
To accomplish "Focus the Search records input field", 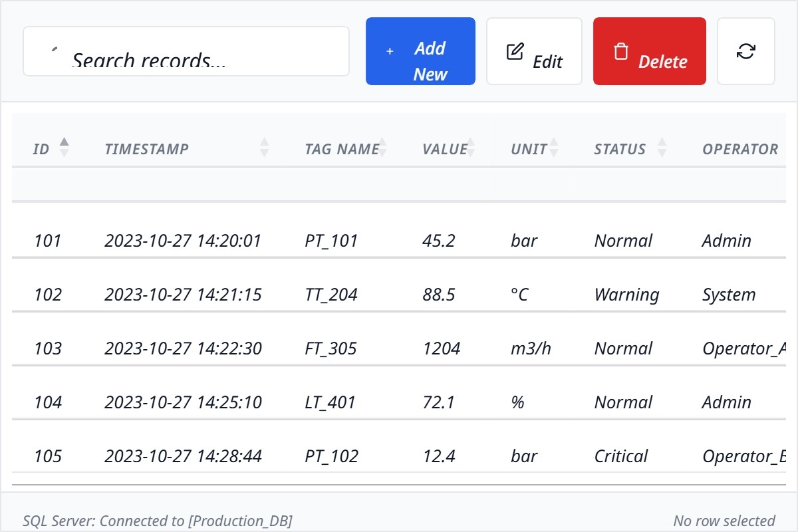I will tap(186, 51).
